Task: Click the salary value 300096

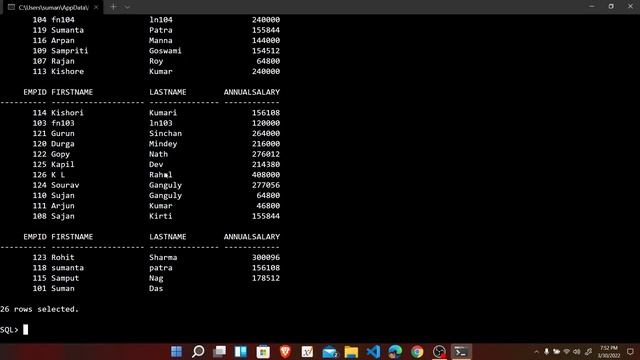Action: pyautogui.click(x=266, y=258)
